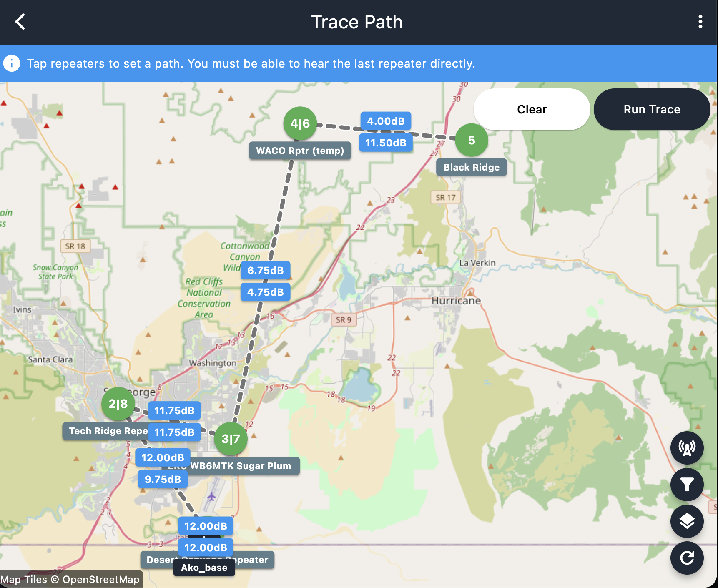Click the Run Trace button
The width and height of the screenshot is (718, 588).
tap(652, 109)
